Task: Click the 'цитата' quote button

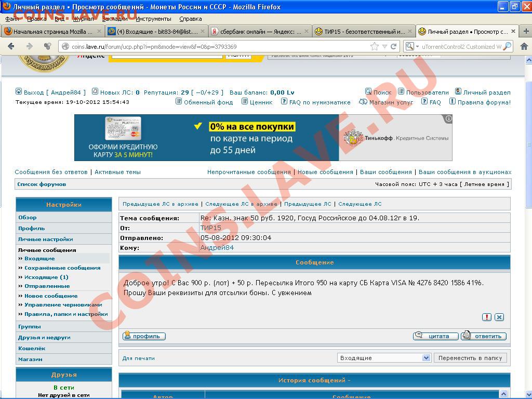Action: [x=436, y=336]
